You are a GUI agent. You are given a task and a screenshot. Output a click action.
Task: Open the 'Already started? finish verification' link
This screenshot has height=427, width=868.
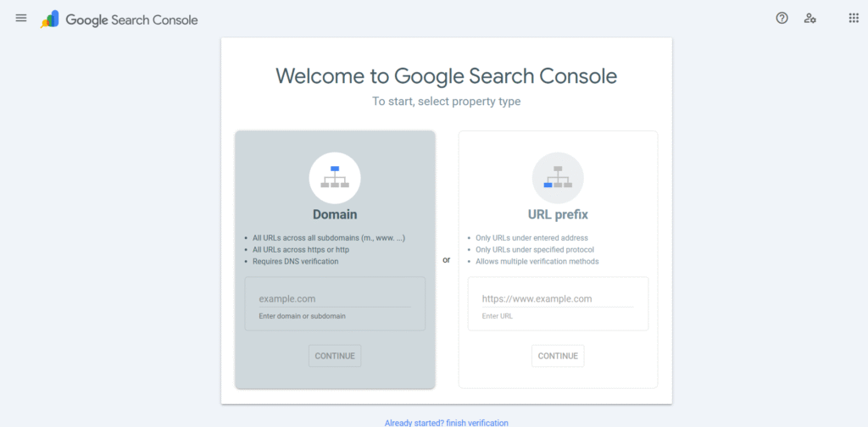[446, 422]
